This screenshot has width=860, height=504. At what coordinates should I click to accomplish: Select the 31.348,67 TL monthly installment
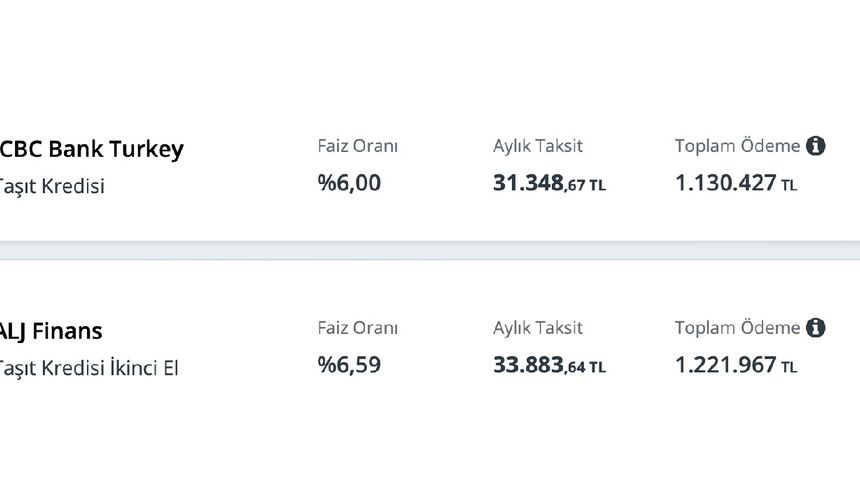[549, 184]
